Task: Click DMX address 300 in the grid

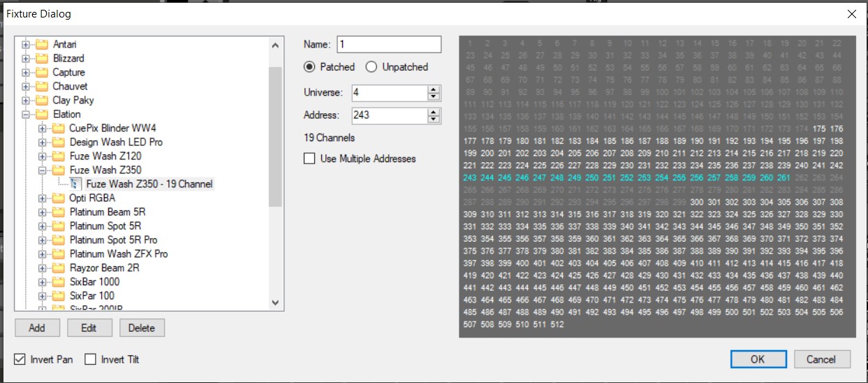Action: click(696, 202)
